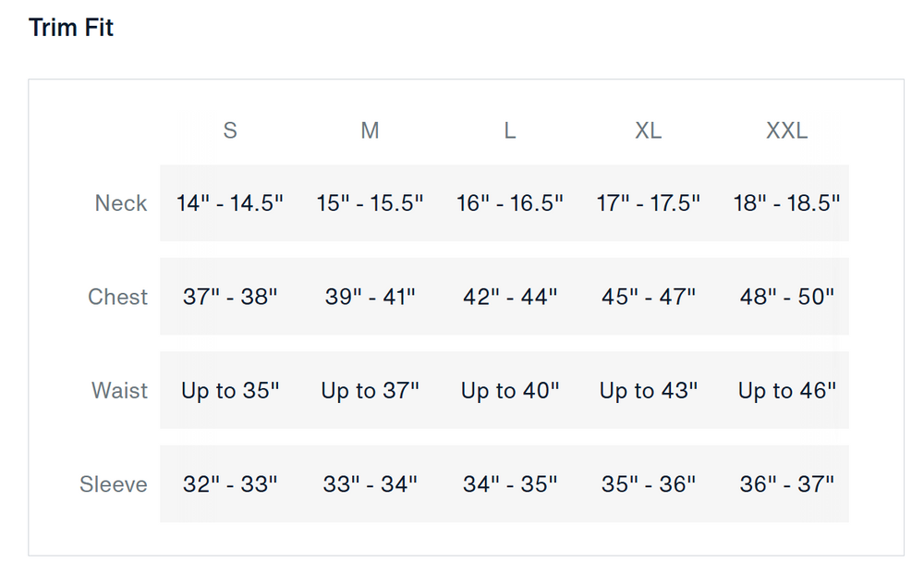Select the L size column header

point(509,131)
